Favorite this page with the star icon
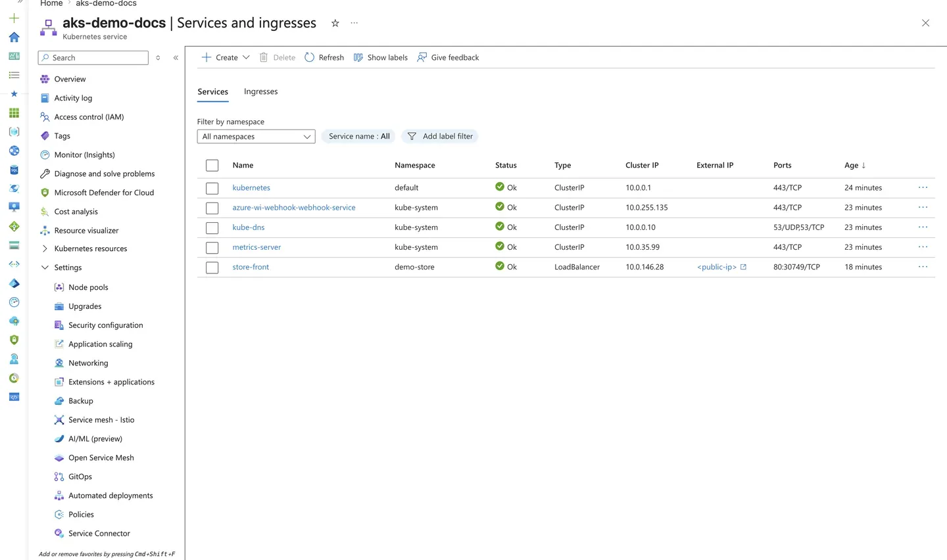The height and width of the screenshot is (560, 947). coord(335,23)
